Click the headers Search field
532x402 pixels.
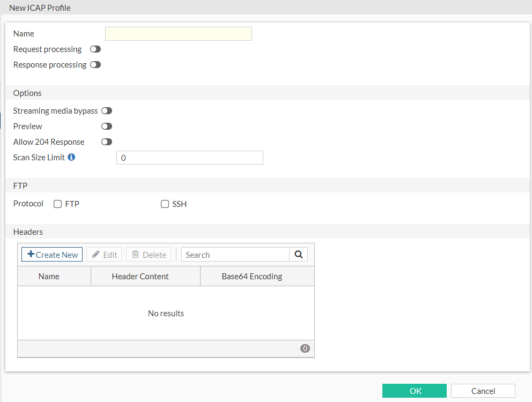pos(235,255)
